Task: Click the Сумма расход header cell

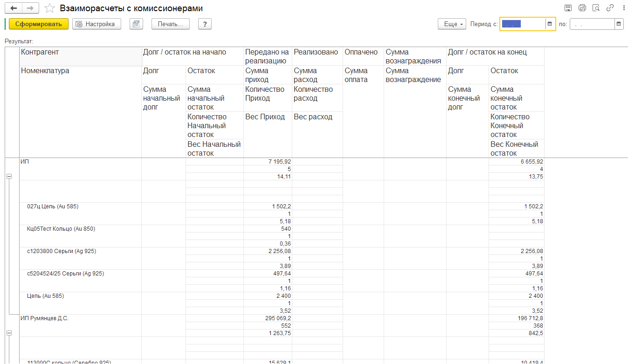Action: coord(317,75)
